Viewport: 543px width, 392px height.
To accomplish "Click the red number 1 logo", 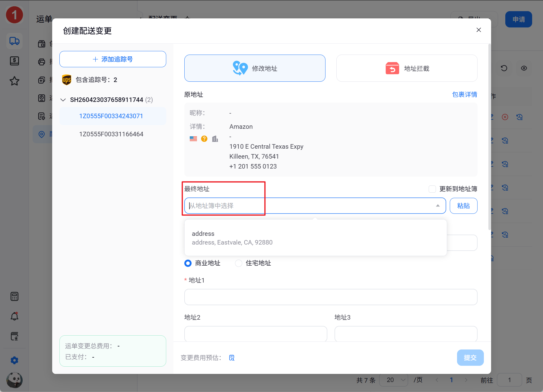I will (14, 15).
